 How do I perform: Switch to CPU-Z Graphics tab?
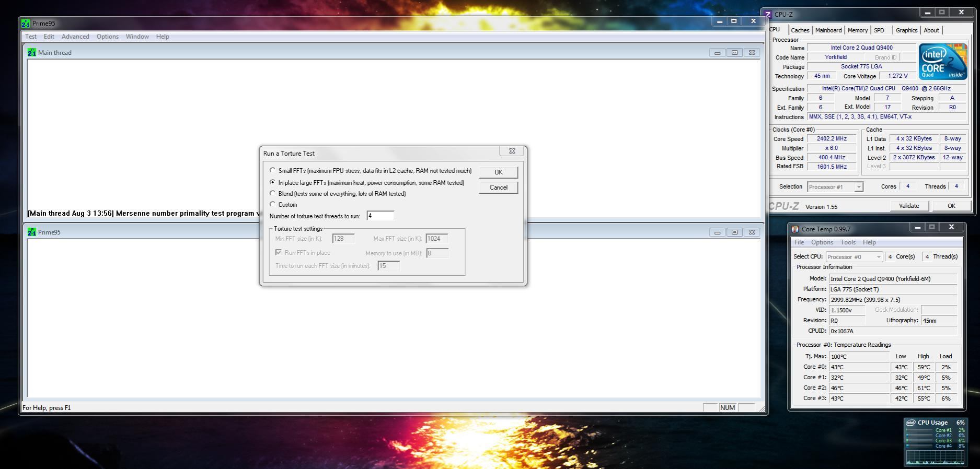[906, 30]
